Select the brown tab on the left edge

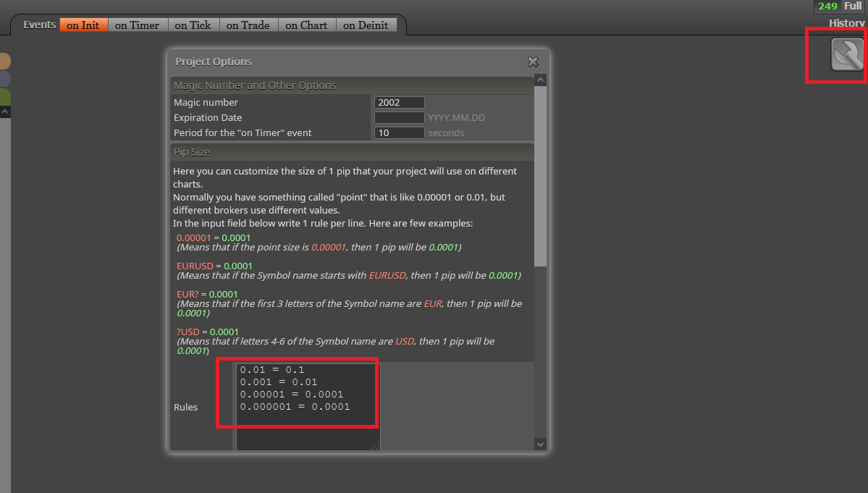pyautogui.click(x=5, y=61)
